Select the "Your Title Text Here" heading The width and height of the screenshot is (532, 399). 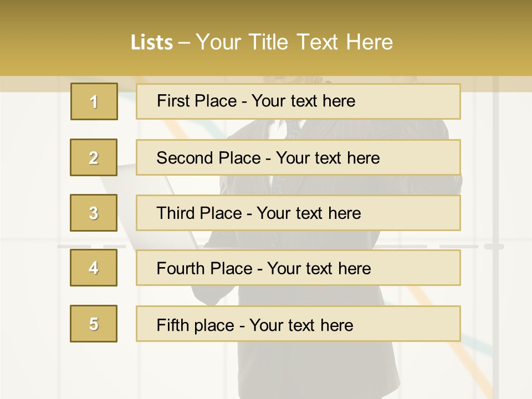tap(294, 42)
